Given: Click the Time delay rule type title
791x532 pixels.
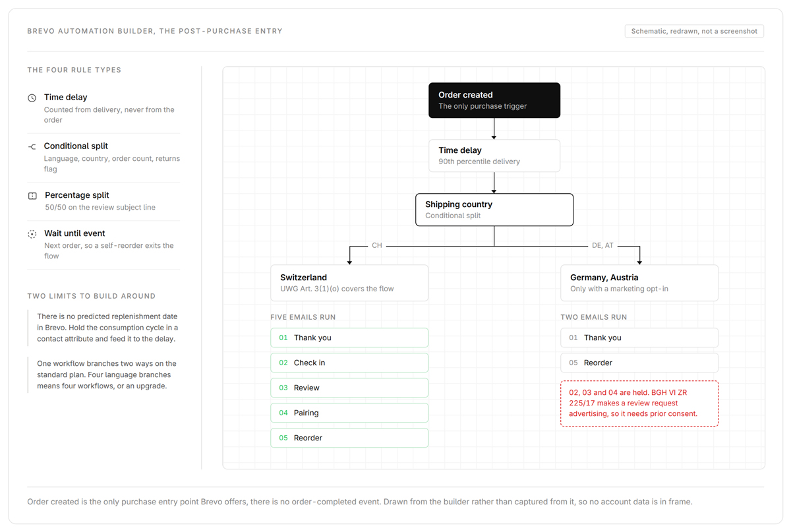Looking at the screenshot, I should (65, 97).
